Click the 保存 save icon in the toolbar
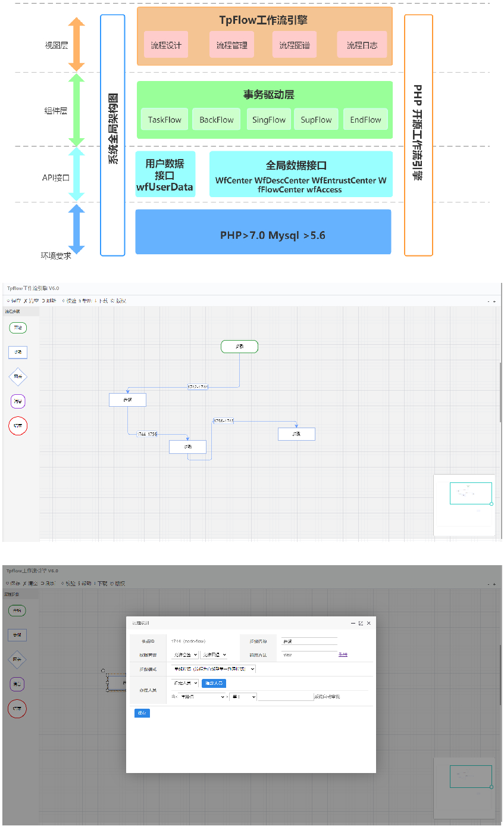This screenshot has width=504, height=829. coord(15,300)
